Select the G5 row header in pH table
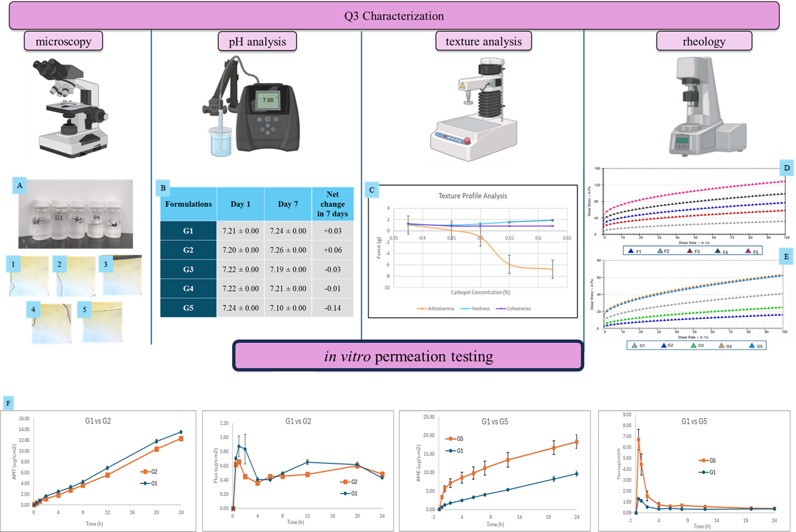The height and width of the screenshot is (532, 796). [188, 308]
